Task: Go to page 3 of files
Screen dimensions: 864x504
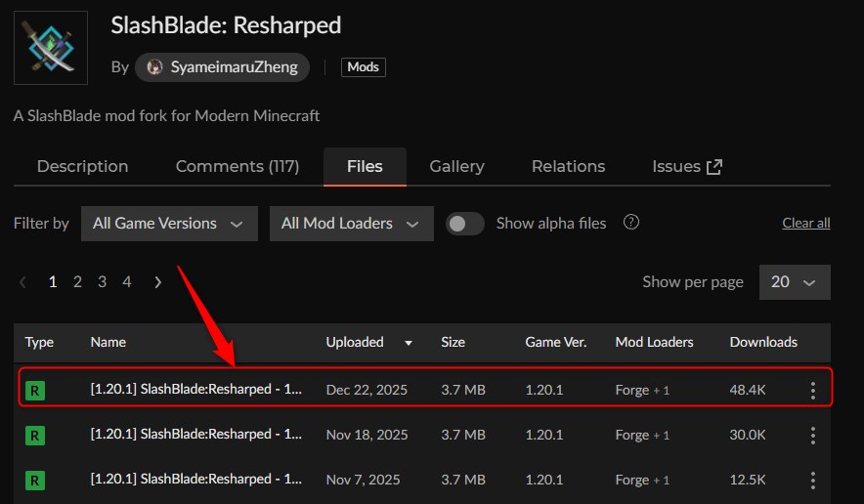Action: tap(102, 282)
